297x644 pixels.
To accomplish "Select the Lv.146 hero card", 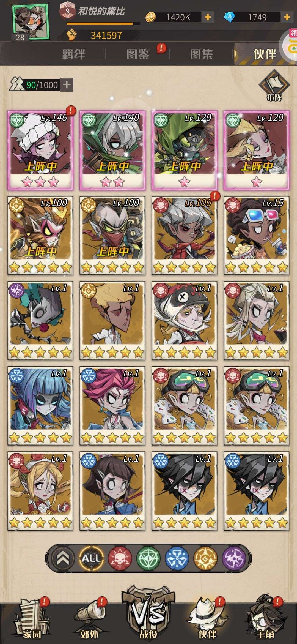I will tap(40, 150).
